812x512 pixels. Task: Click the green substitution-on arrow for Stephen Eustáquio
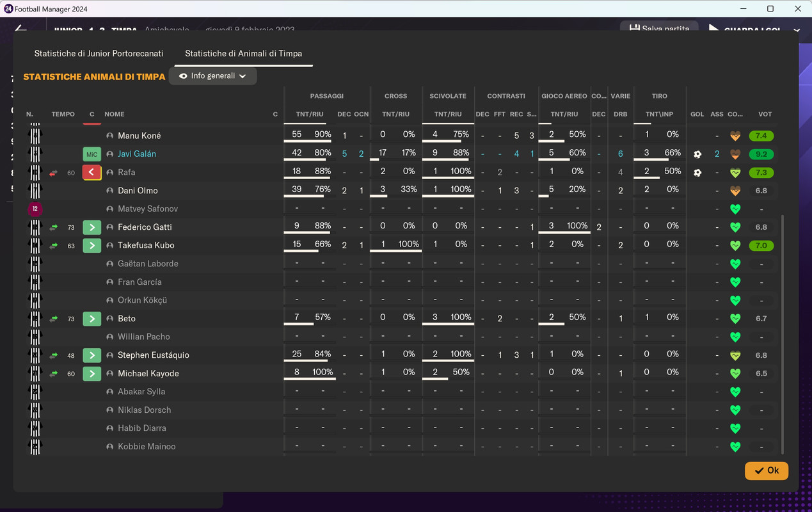coord(92,355)
